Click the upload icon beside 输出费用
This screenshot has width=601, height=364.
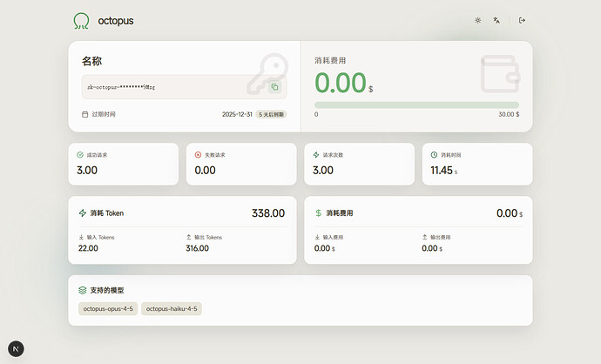[425, 237]
